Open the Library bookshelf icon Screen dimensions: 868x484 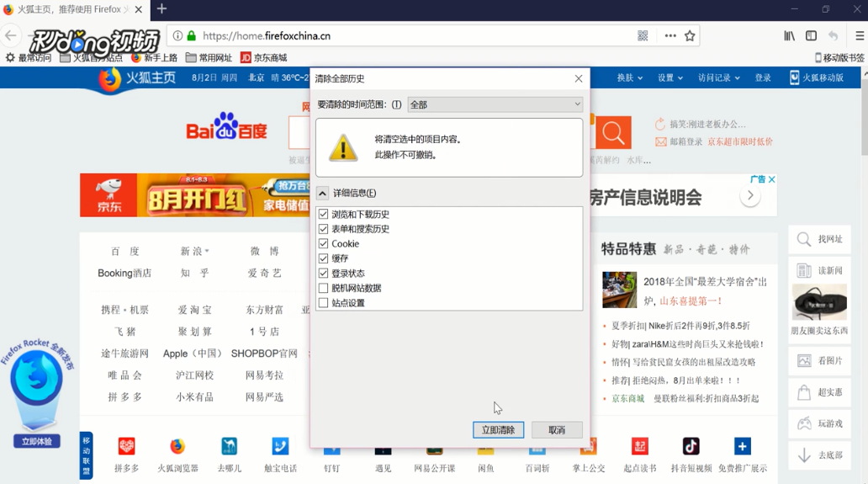(790, 36)
